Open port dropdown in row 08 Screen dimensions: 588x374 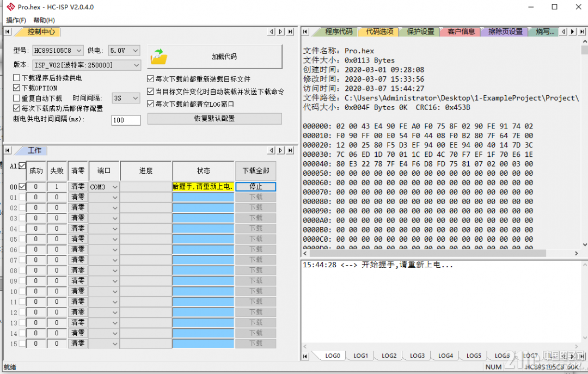[104, 271]
